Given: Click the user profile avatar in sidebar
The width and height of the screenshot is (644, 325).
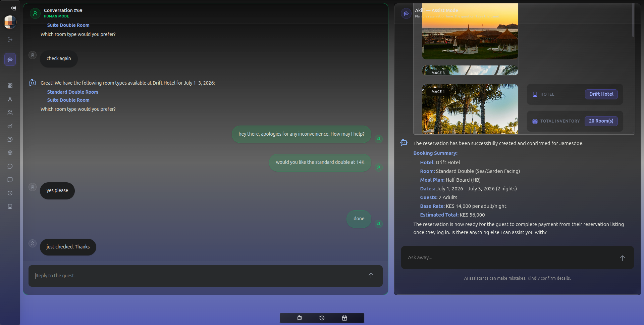Looking at the screenshot, I should pyautogui.click(x=10, y=22).
